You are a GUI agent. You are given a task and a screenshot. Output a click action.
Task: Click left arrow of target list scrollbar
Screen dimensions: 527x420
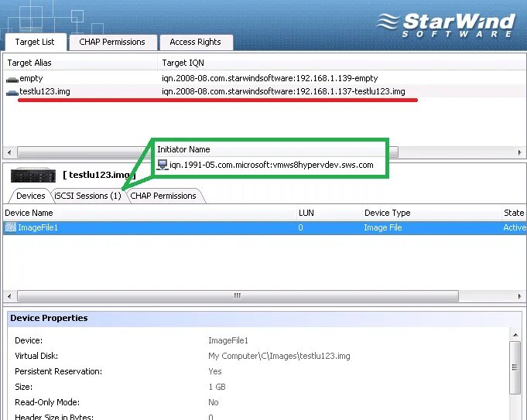click(9, 152)
